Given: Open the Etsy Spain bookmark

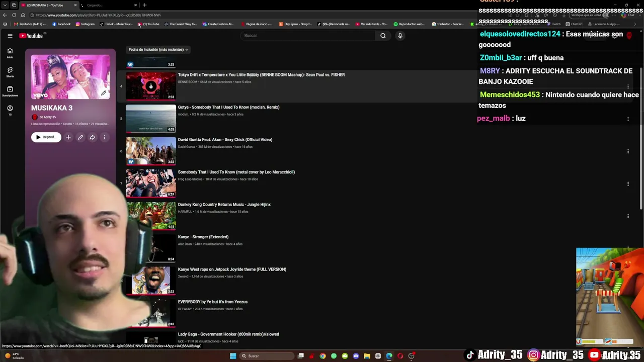Looking at the screenshot, I should pyautogui.click(x=295, y=24).
